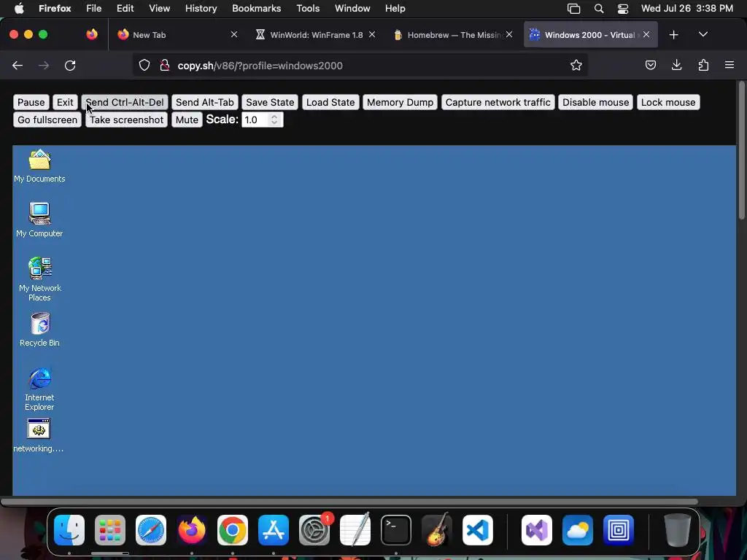This screenshot has width=747, height=560.
Task: Launch Safari from the Dock
Action: point(151,530)
